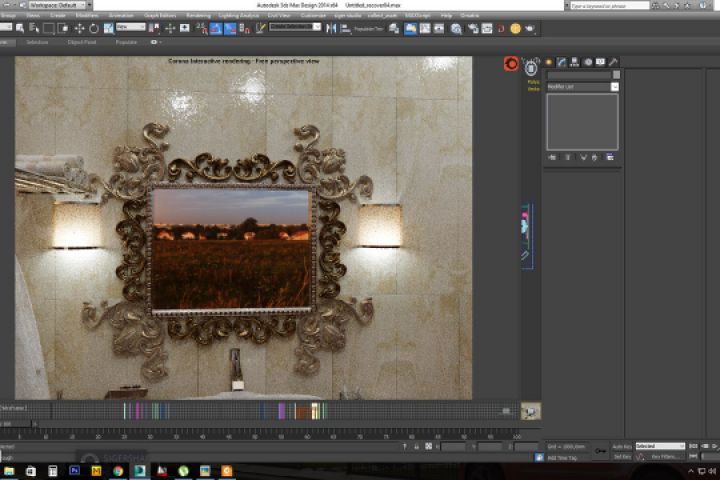
Task: Toggle Set Key mode button
Action: pyautogui.click(x=621, y=456)
